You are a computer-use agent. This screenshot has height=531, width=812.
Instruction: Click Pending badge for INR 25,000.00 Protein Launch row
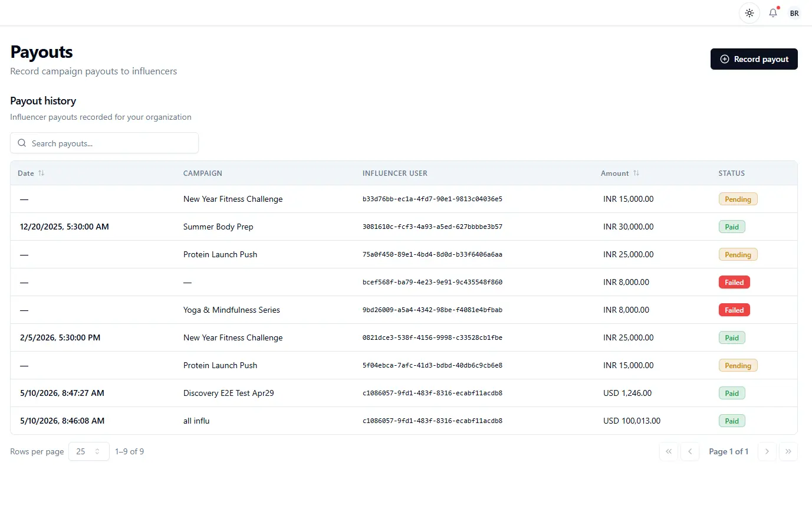tap(738, 254)
